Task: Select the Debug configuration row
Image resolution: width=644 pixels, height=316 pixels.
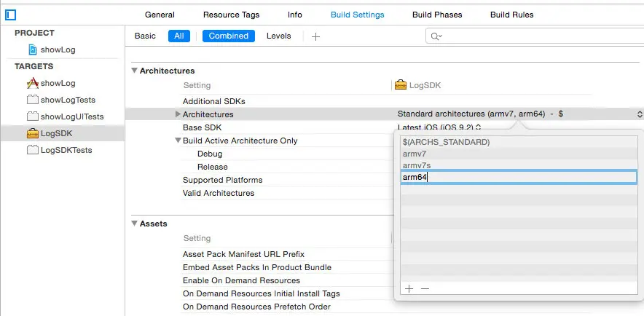Action: coord(210,154)
